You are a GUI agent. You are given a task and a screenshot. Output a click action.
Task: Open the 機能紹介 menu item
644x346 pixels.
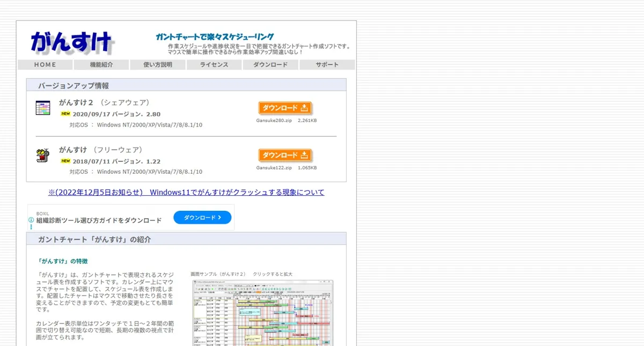[101, 64]
